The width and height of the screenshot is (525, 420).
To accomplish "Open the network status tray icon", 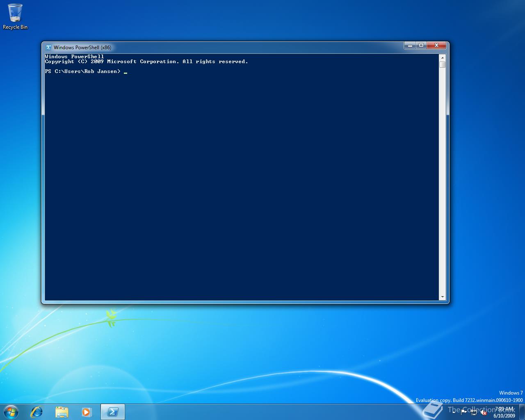I will point(474,412).
